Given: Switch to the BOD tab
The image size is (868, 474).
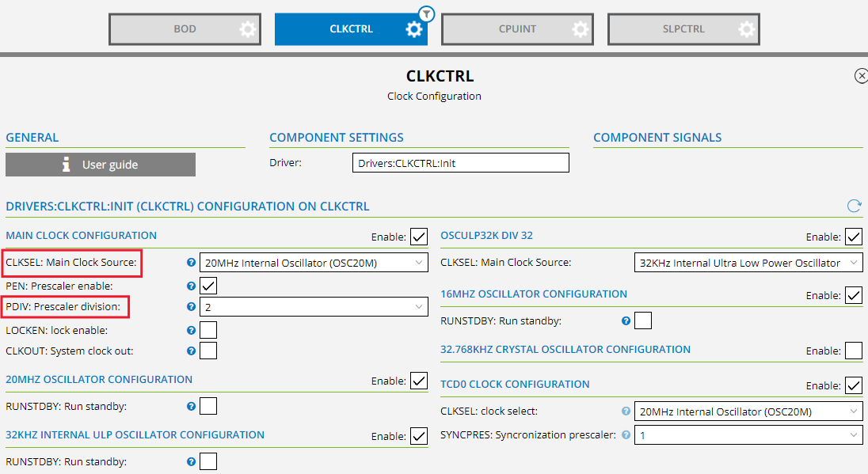Looking at the screenshot, I should pos(185,28).
